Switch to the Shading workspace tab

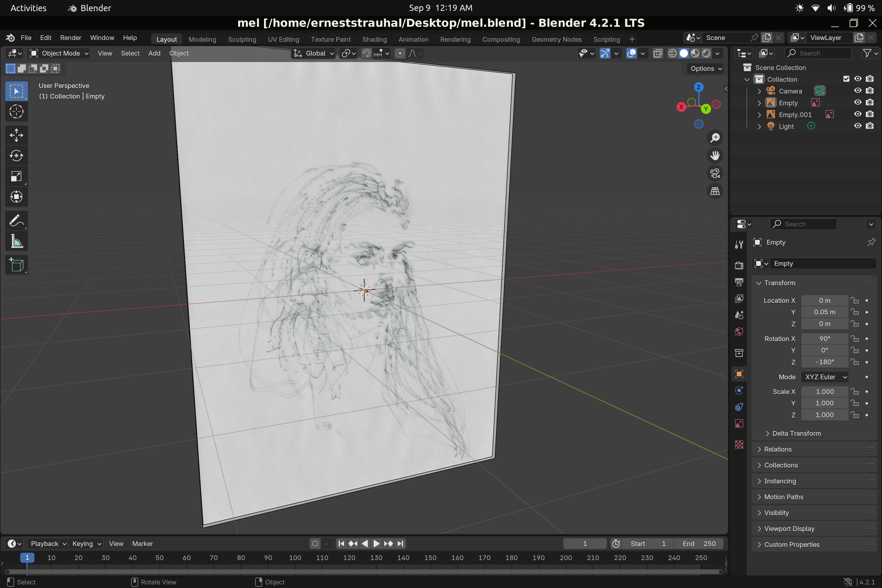(374, 39)
